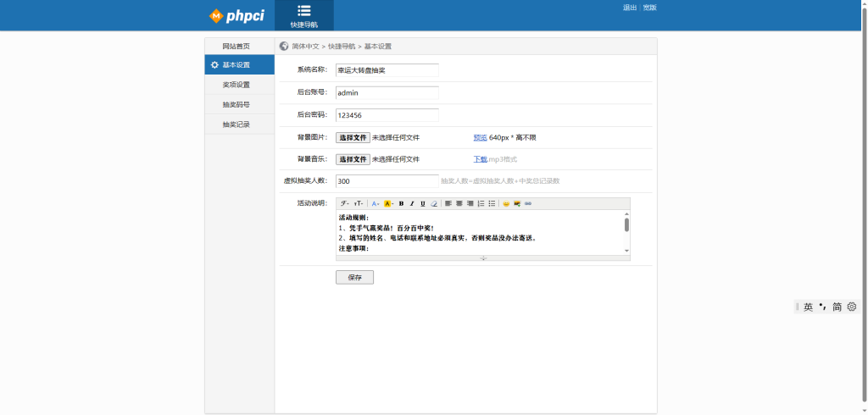Center-align text in the activity editor
The height and width of the screenshot is (415, 868).
pyautogui.click(x=459, y=203)
